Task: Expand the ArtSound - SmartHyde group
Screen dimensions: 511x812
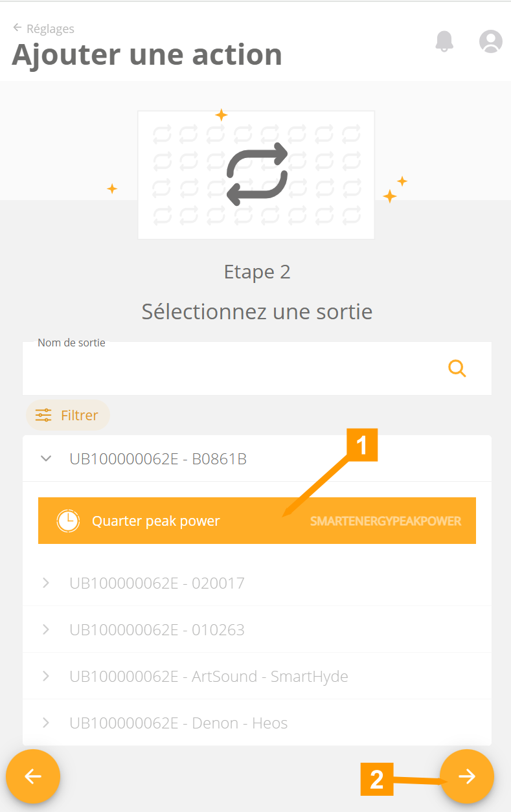Action: (46, 676)
